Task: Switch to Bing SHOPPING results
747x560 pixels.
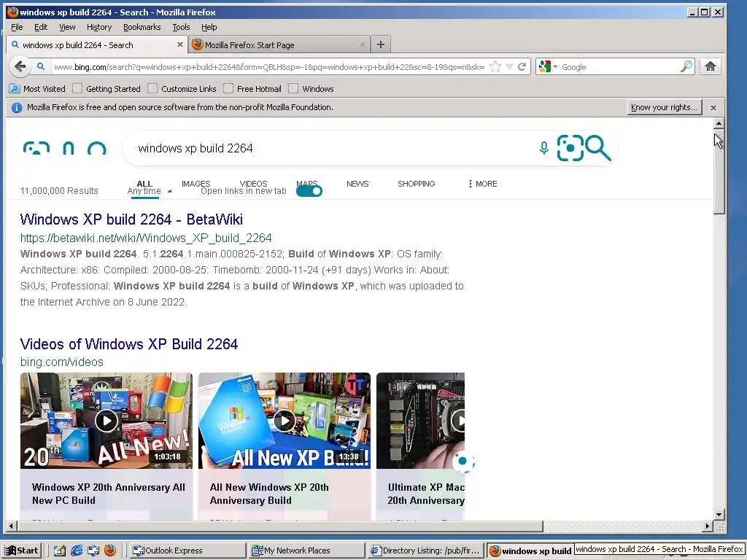Action: pyautogui.click(x=416, y=183)
